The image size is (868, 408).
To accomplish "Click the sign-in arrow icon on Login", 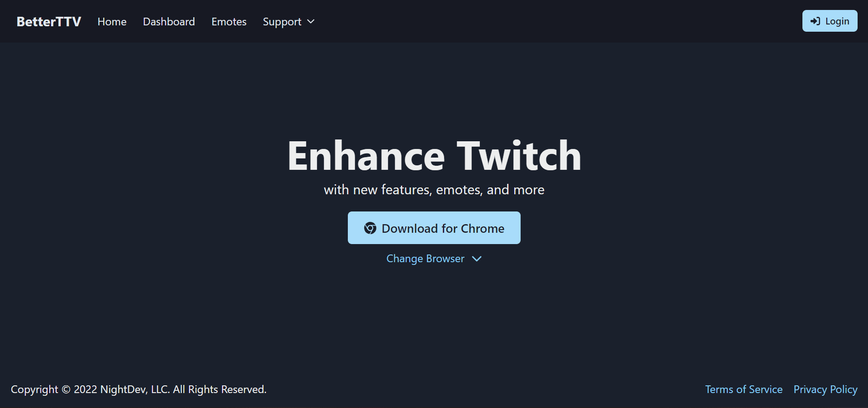I will (x=815, y=21).
